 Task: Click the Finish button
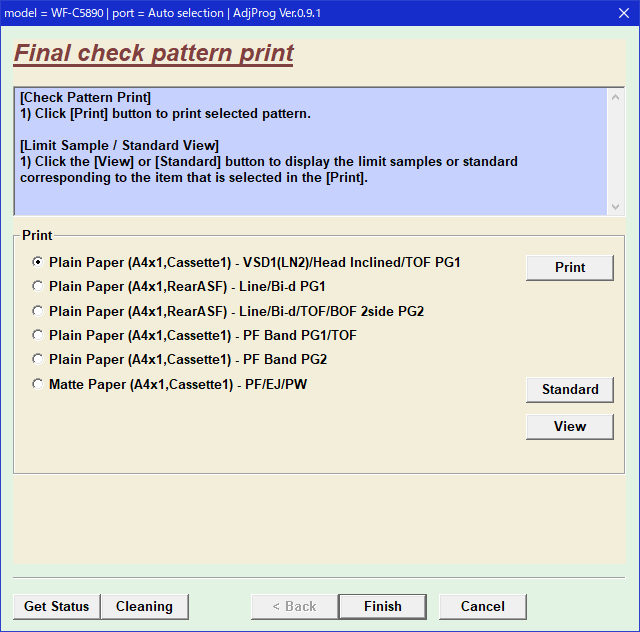coord(382,607)
